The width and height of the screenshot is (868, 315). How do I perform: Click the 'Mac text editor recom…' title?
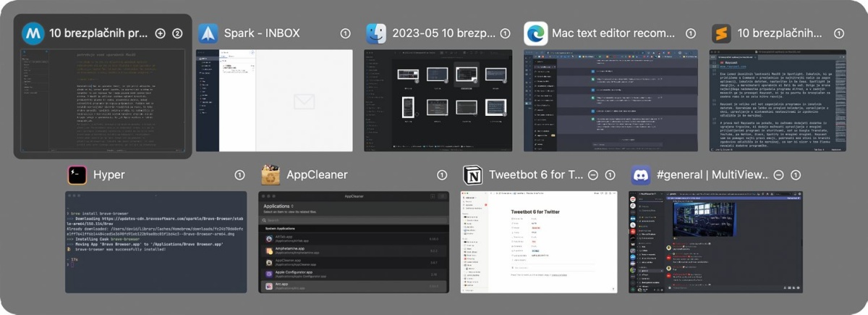pos(613,33)
